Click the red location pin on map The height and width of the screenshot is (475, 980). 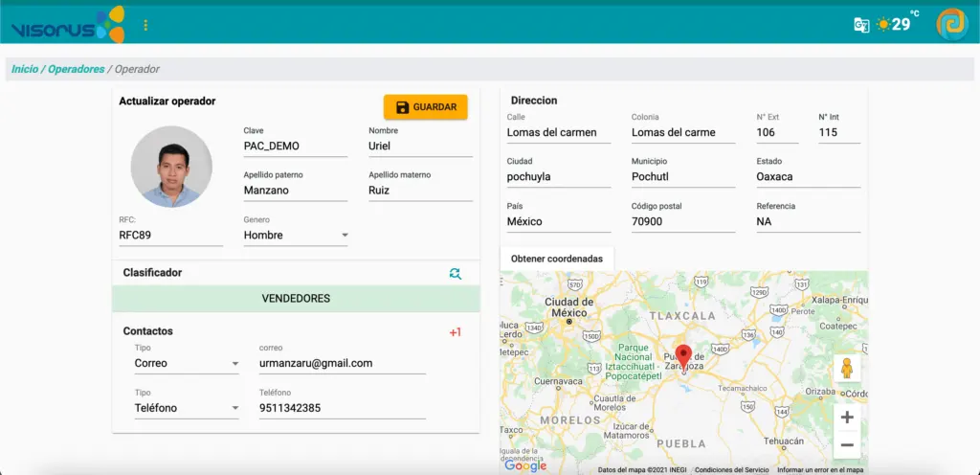point(683,357)
